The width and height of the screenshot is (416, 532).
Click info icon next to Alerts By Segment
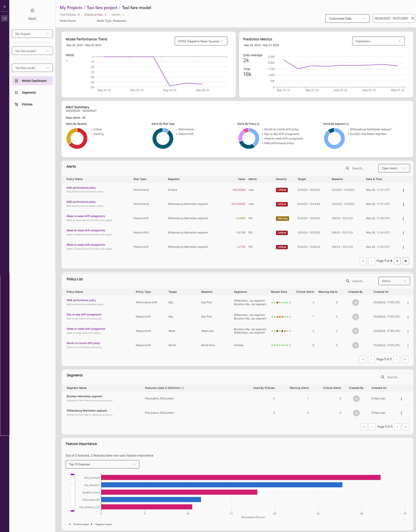tap(348, 124)
